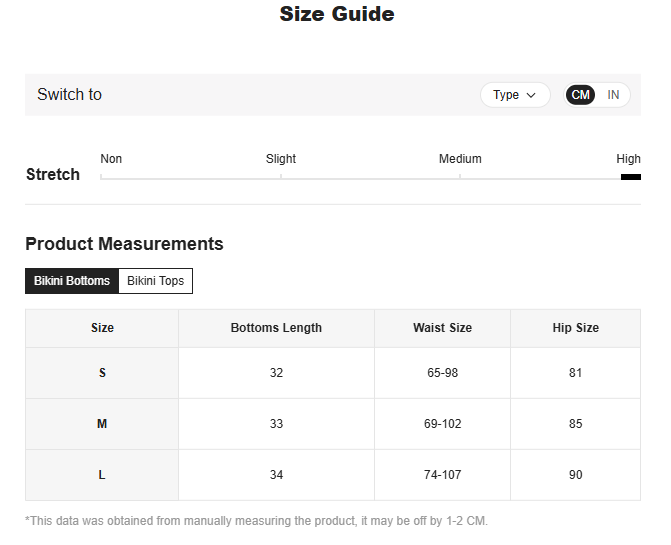
Task: Select the Bikini Bottoms tab
Action: (x=72, y=281)
